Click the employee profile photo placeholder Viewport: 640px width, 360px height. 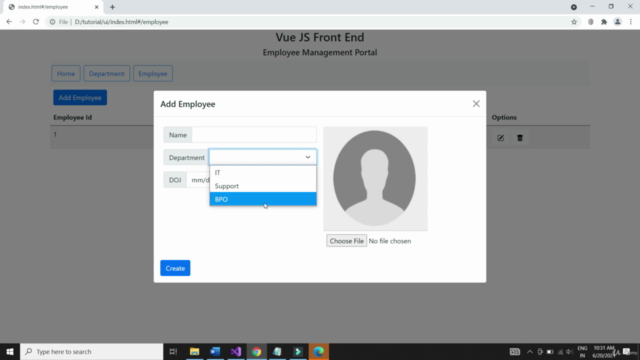[375, 178]
